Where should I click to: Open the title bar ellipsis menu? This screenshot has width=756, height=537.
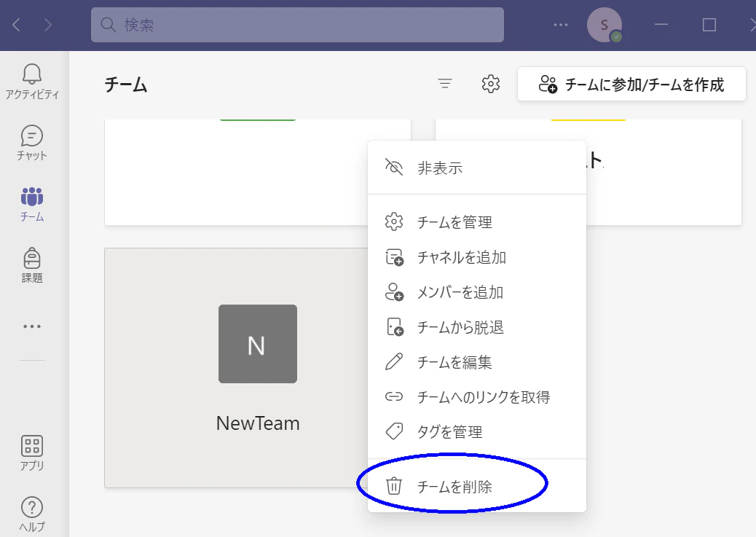(x=560, y=25)
